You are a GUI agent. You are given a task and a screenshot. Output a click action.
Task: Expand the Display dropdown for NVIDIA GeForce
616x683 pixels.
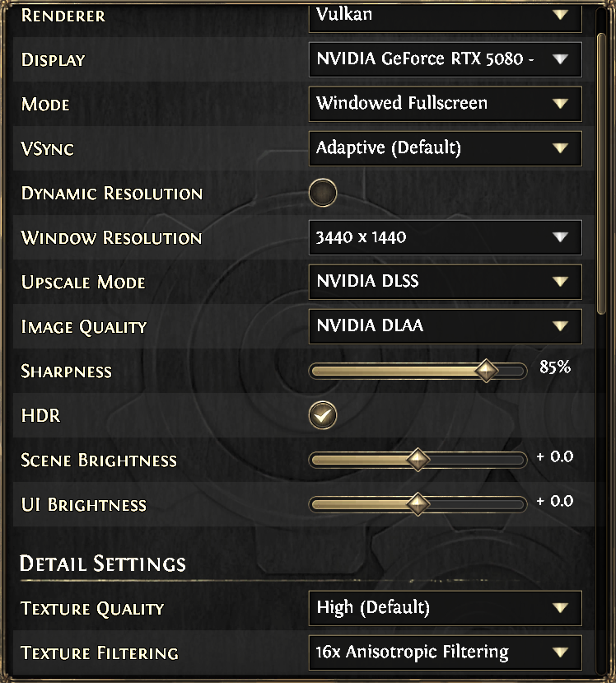click(x=445, y=59)
